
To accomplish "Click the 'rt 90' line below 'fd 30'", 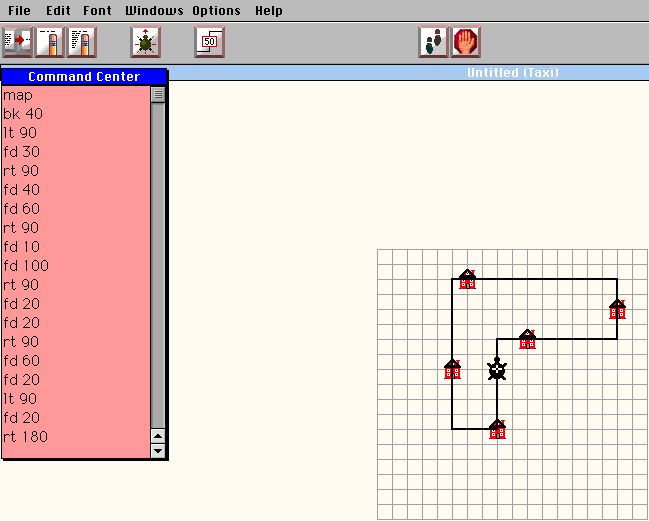I will (x=21, y=171).
